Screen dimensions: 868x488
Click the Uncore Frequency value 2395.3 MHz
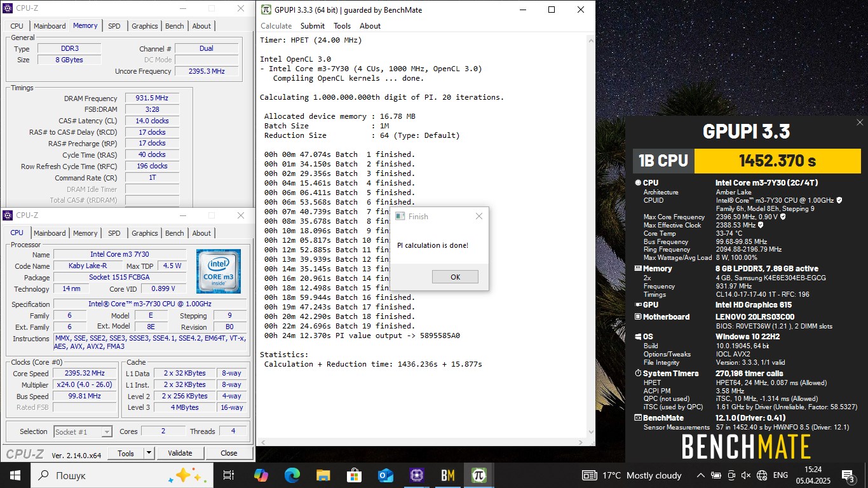coord(207,71)
